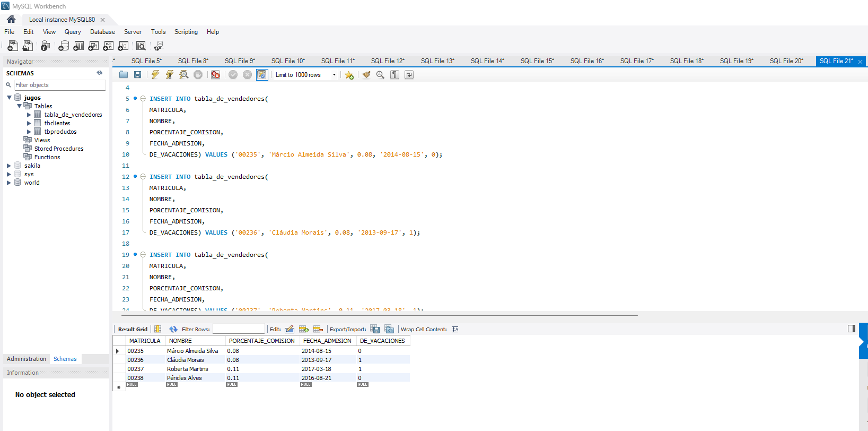
Task: Expand the sys schema
Action: 9,174
